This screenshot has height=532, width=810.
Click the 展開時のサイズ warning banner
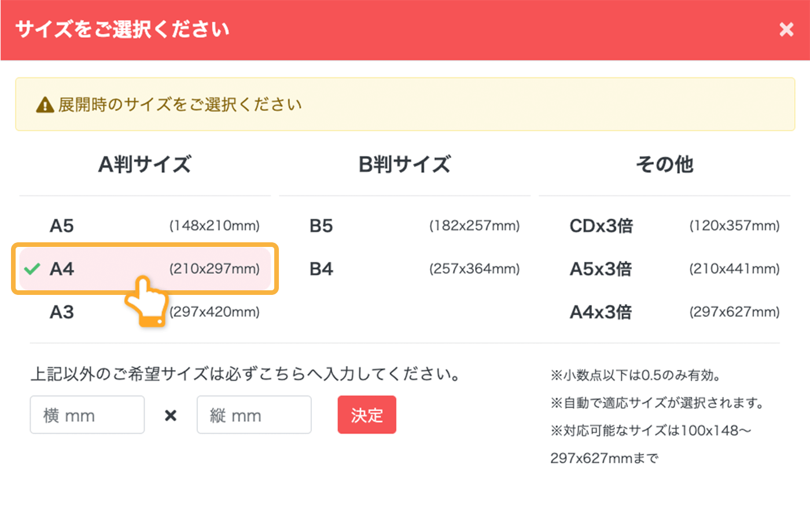(x=405, y=105)
